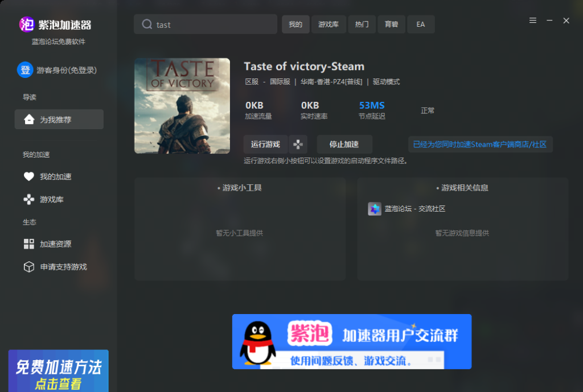
Task: Click the heart icon beside 我的加速
Action: coord(28,176)
